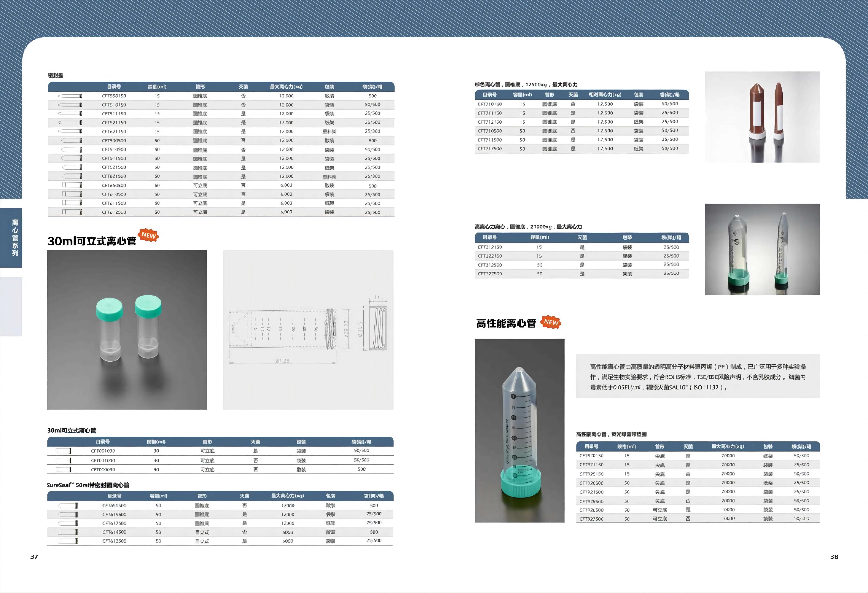Click the 高性能离心管 large heading
The width and height of the screenshot is (868, 593).
[x=506, y=323]
